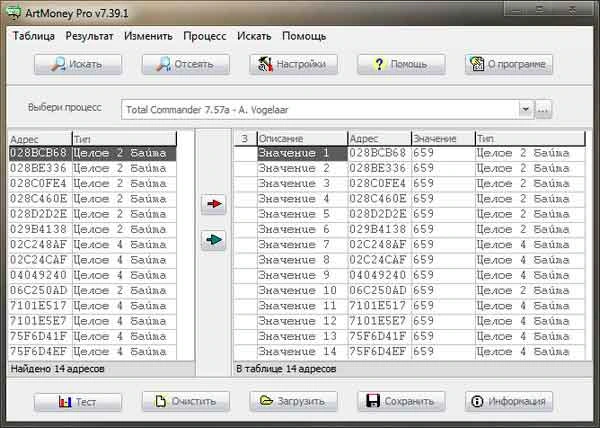Click the Искать search button
Image resolution: width=600 pixels, height=428 pixels.
[78, 64]
